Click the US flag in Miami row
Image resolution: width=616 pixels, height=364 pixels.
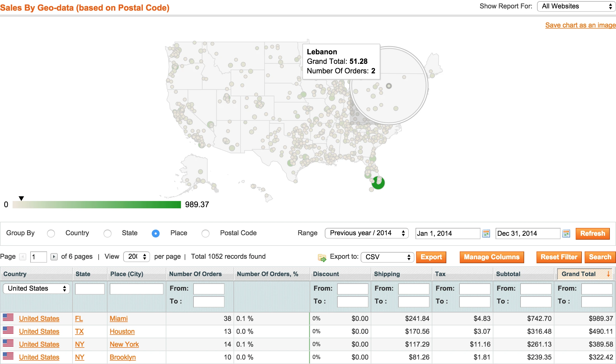click(x=8, y=318)
